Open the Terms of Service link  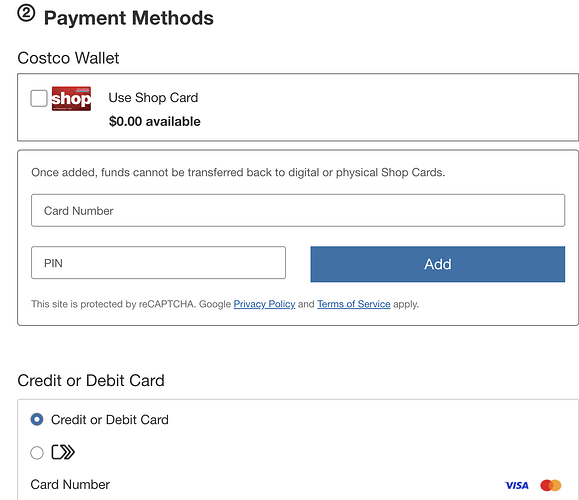coord(354,304)
